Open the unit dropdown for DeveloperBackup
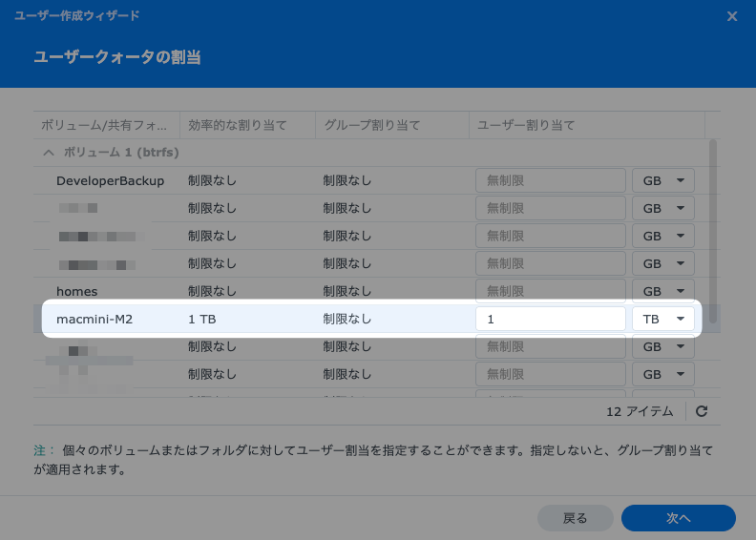 [662, 181]
